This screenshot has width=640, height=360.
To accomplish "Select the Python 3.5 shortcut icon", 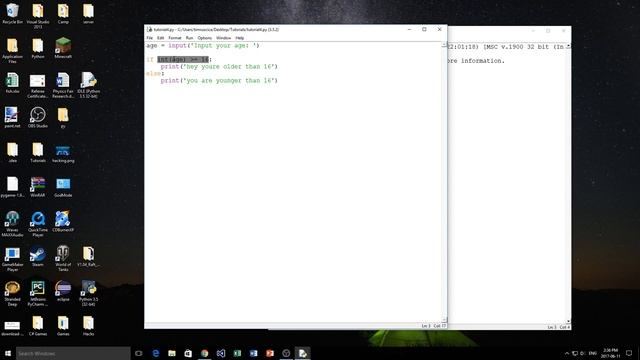I will [x=88, y=293].
